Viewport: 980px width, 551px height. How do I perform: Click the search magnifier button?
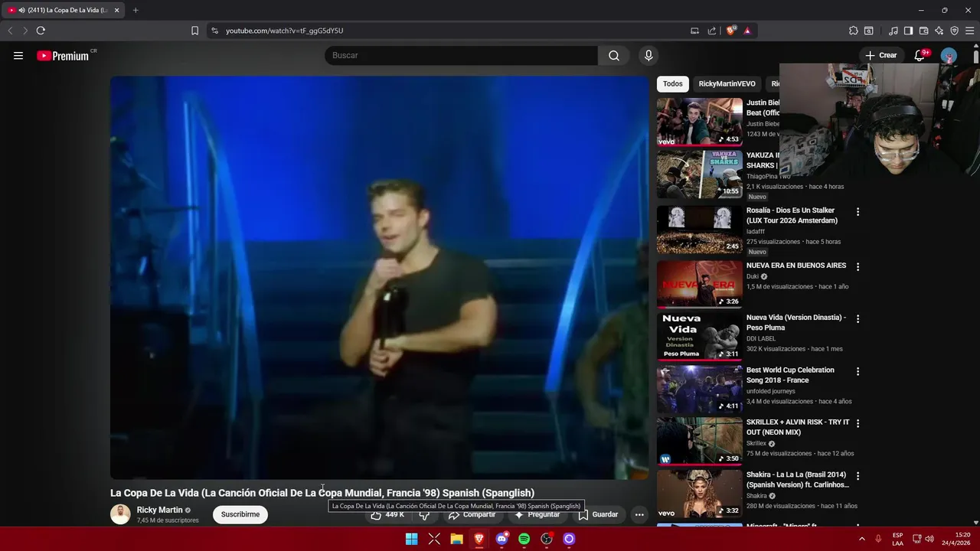pos(614,55)
